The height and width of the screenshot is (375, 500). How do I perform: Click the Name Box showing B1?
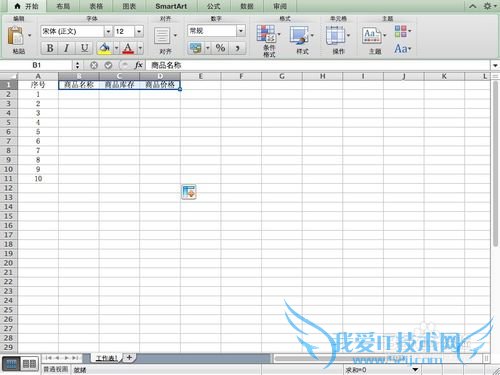pyautogui.click(x=37, y=65)
